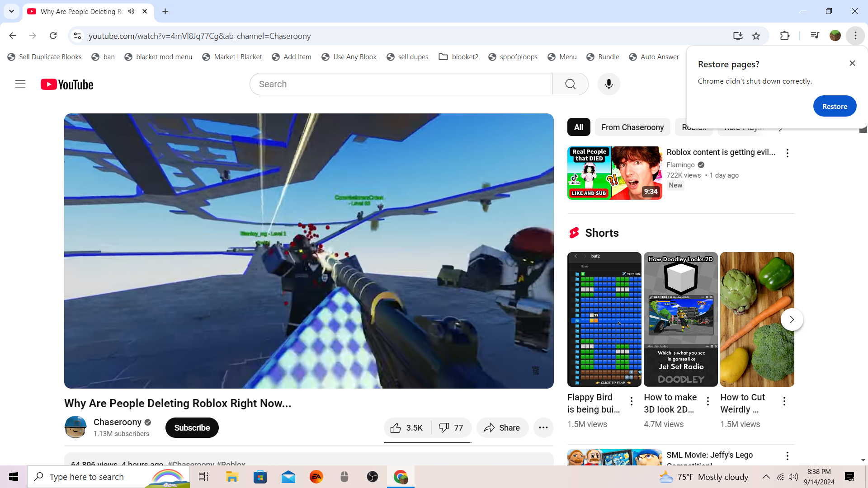Screen dimensions: 868x488
Task: Subscribe to Chaseroony channel
Action: point(192,428)
